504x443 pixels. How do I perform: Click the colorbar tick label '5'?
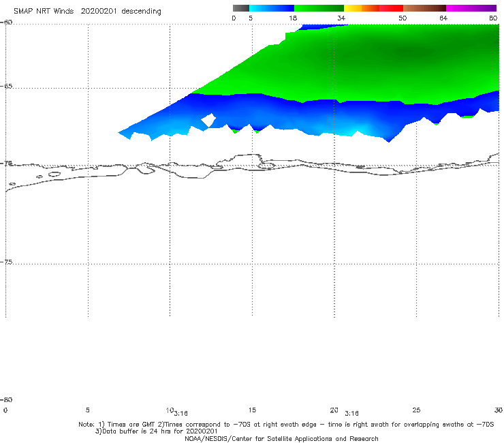coord(251,18)
